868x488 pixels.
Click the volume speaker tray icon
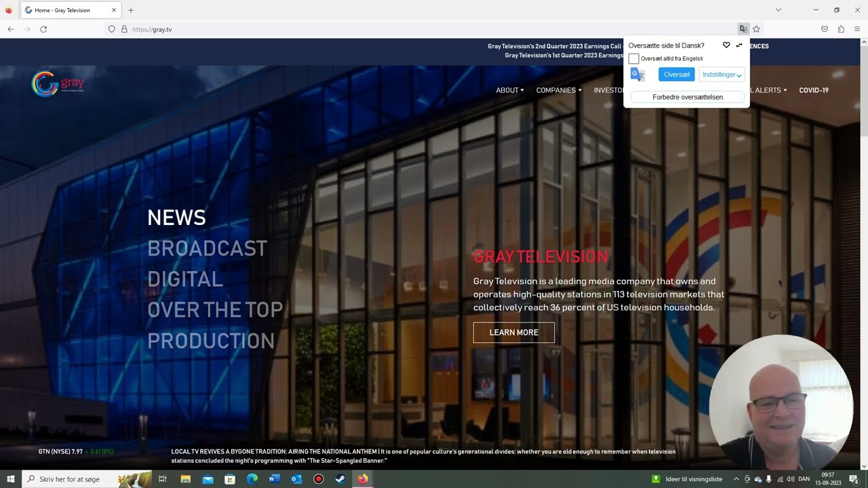[x=790, y=479]
